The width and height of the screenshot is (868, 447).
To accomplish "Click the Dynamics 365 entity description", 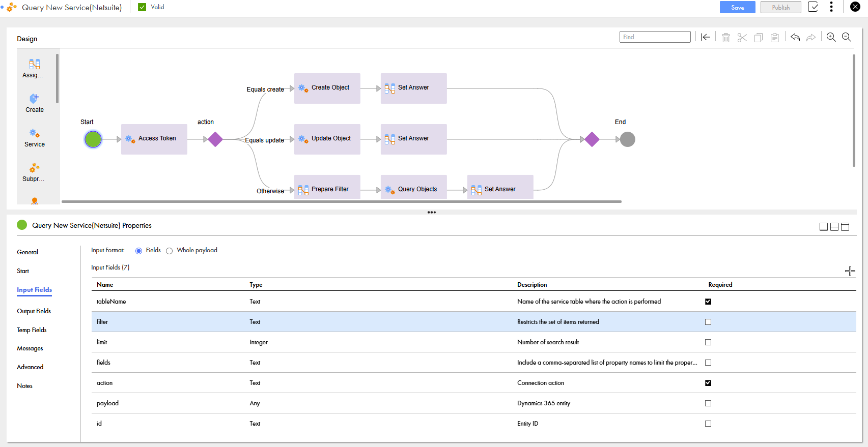I will [x=544, y=403].
